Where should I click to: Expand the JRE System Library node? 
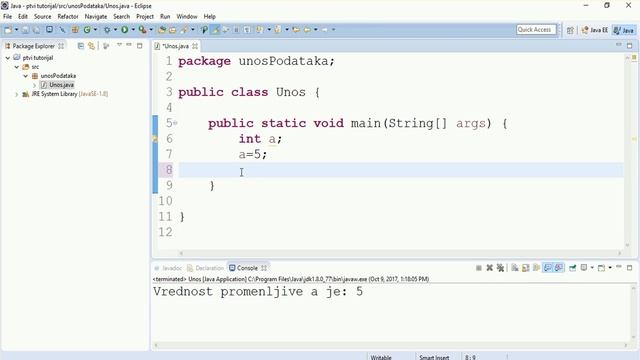(x=17, y=94)
